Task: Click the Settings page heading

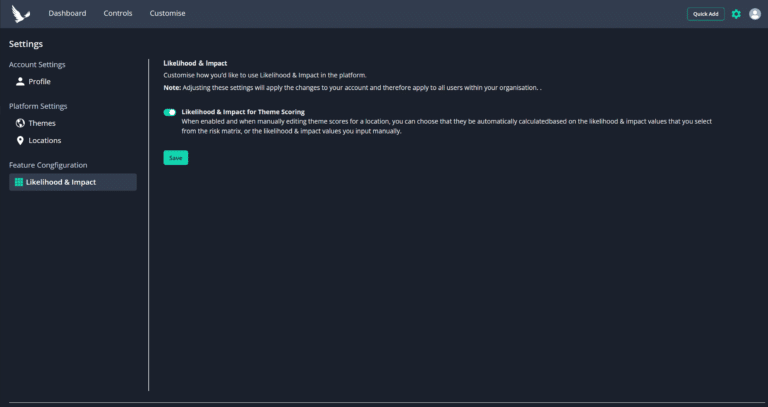Action: (x=26, y=44)
